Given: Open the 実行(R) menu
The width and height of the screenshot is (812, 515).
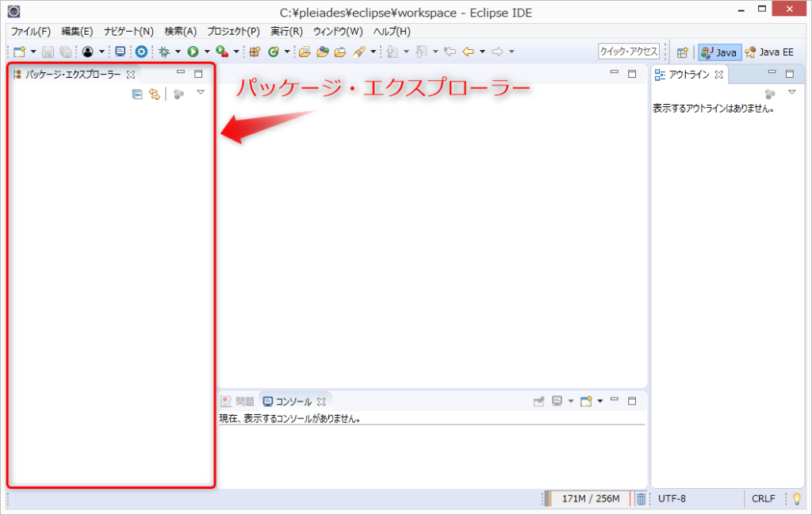Looking at the screenshot, I should pyautogui.click(x=286, y=31).
